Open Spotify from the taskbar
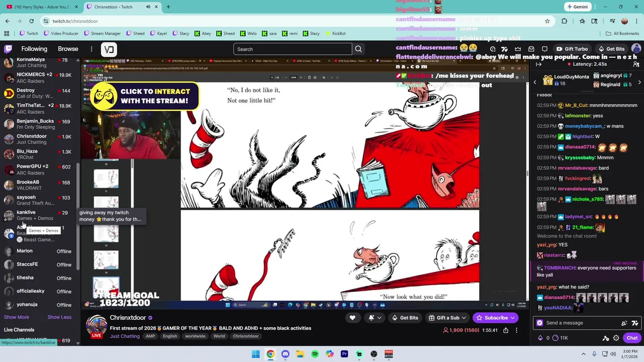The image size is (644, 362). pyautogui.click(x=315, y=354)
